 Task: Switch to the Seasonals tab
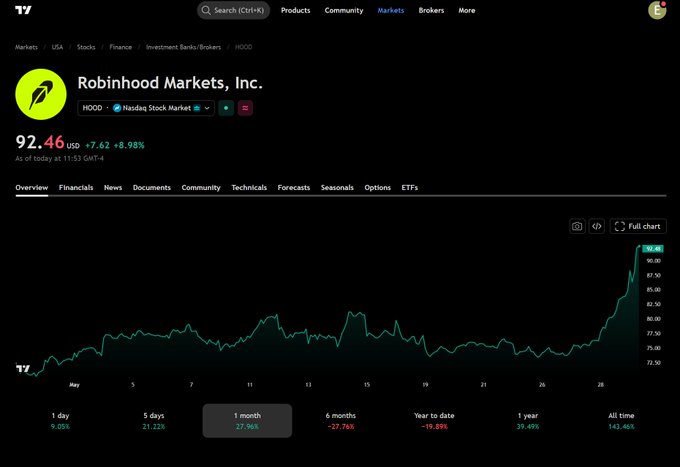coord(337,187)
